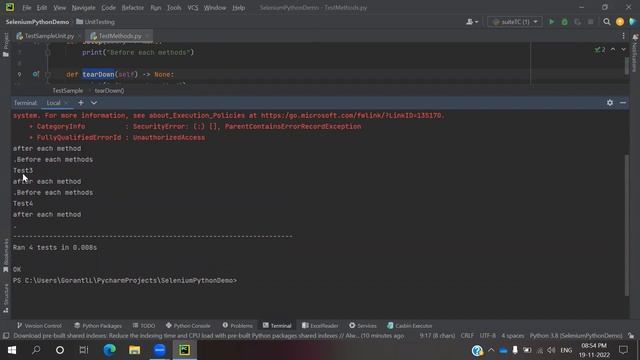Screen dimensions: 640x360
Task: Open Python Packages tool window
Action: [x=98, y=326]
